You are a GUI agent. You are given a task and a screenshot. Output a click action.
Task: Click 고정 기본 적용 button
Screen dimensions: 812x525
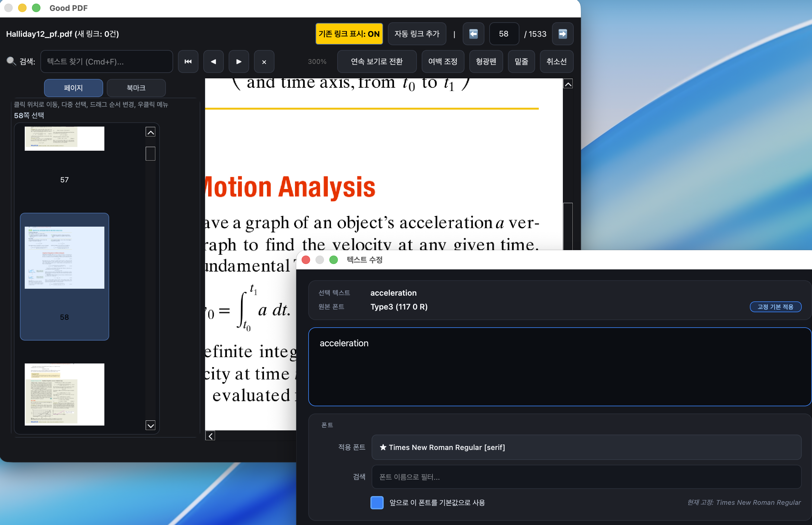tap(776, 307)
